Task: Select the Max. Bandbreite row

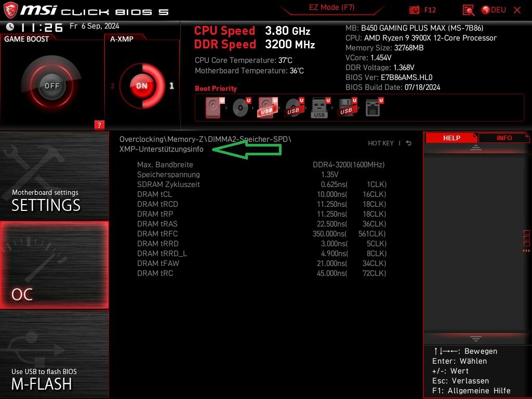Action: [x=261, y=165]
